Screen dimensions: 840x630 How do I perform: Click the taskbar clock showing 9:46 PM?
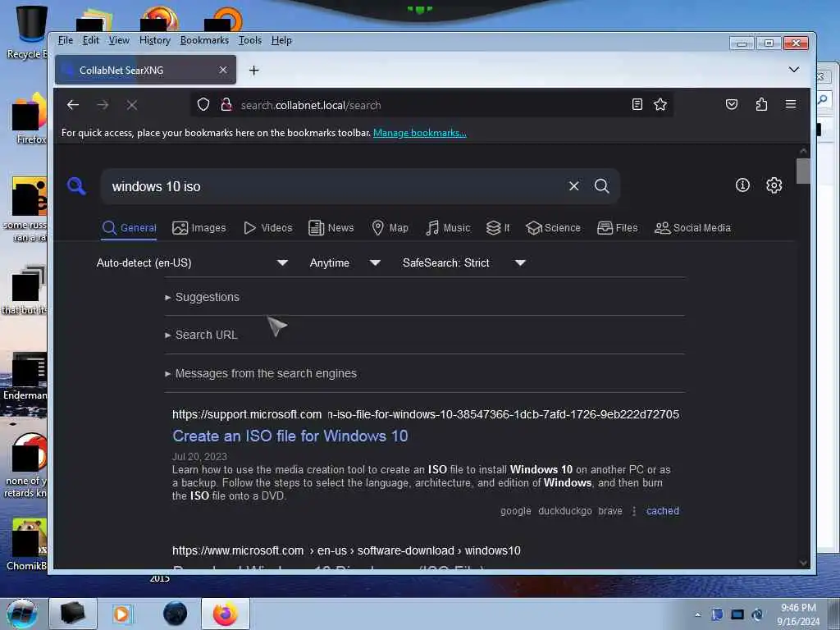pos(798,614)
